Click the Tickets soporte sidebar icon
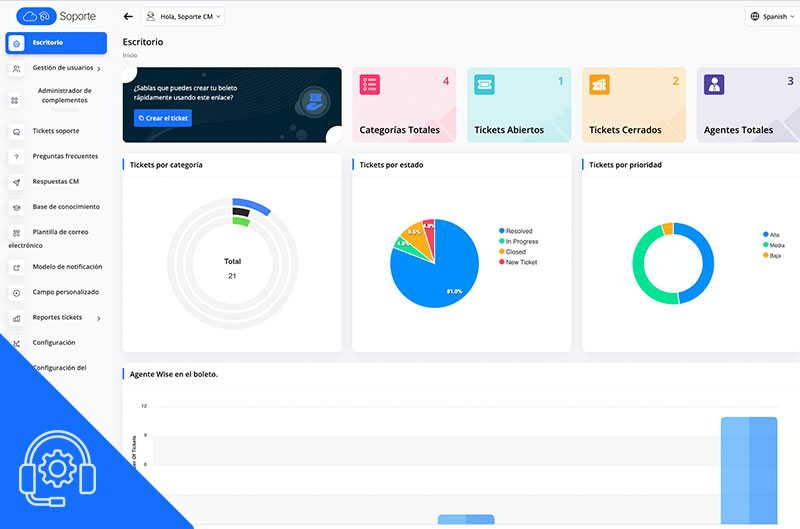 [16, 131]
